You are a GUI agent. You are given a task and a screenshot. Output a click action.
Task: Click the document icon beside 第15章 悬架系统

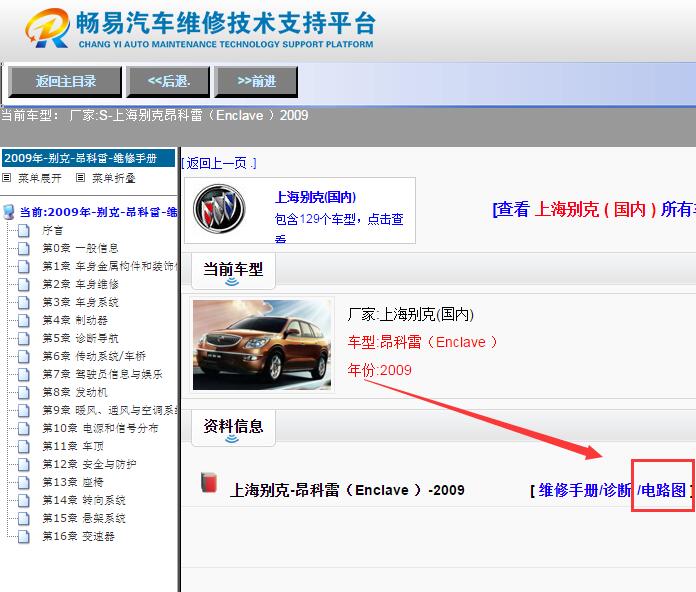point(24,518)
